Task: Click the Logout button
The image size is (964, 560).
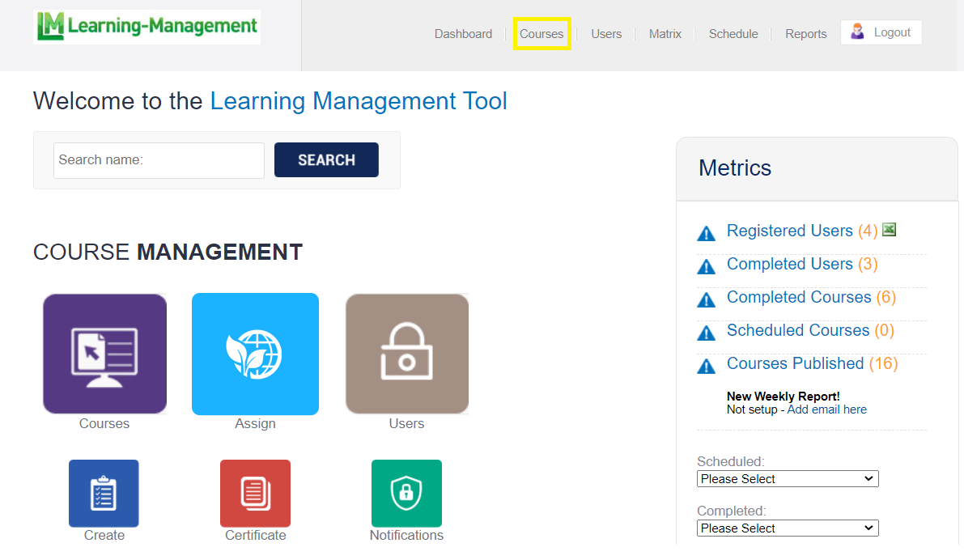Action: point(881,32)
